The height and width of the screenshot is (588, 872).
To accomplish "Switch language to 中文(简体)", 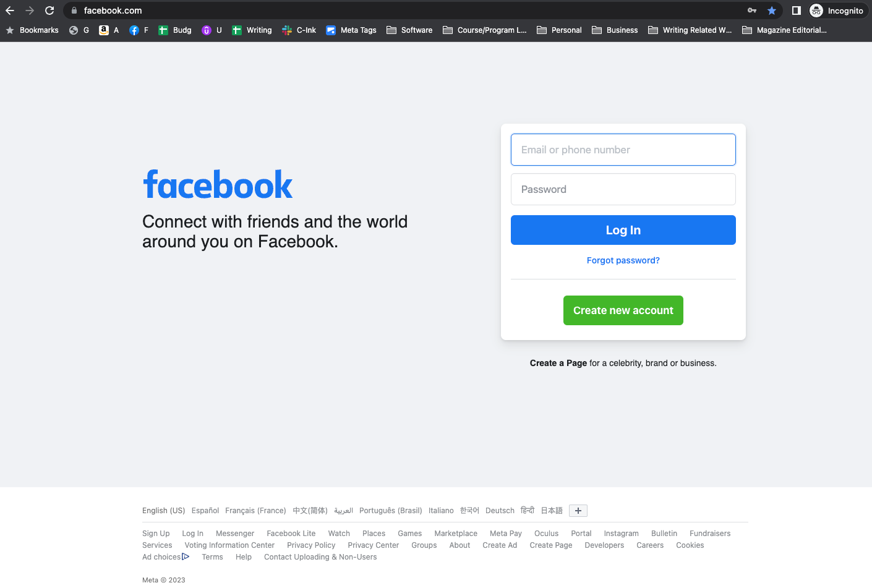I will coord(310,511).
